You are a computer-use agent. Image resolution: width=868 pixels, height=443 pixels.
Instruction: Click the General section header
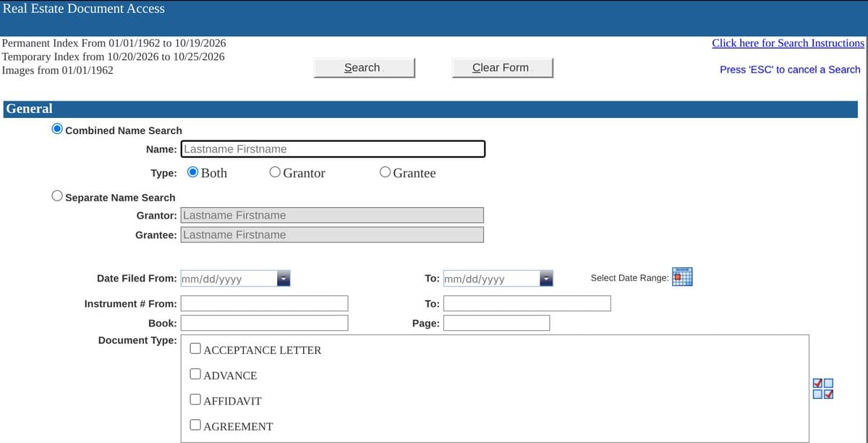pos(430,109)
